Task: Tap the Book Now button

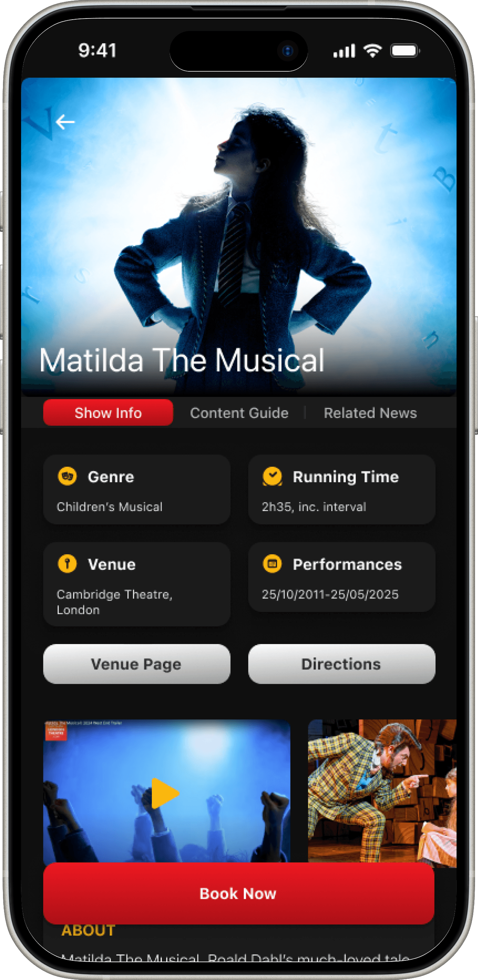Action: tap(238, 893)
